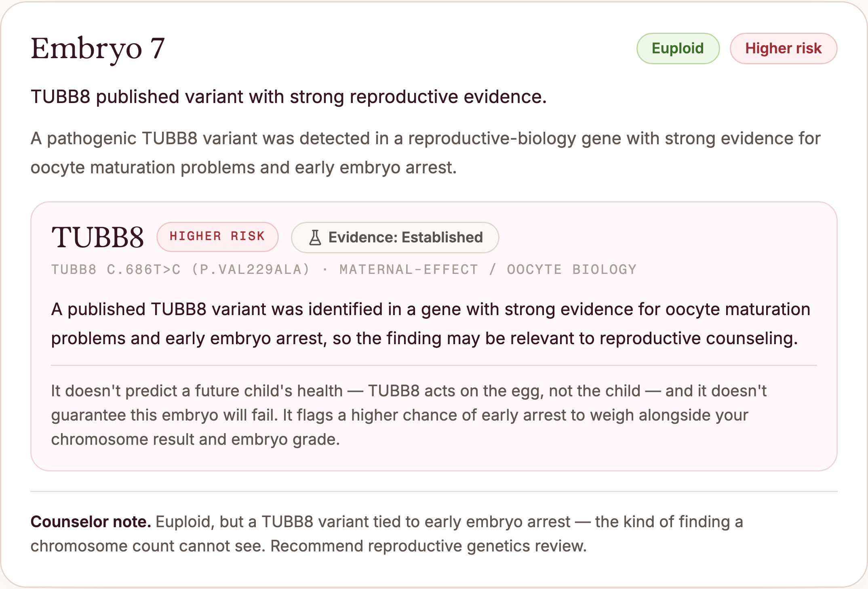Click the pathogenic TUBB8 variant description paragraph
868x589 pixels.
pos(426,153)
